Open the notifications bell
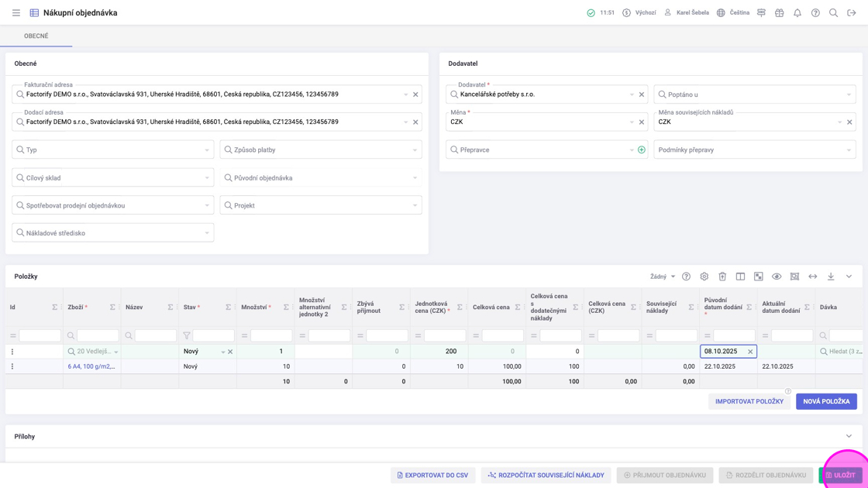This screenshot has height=488, width=868. 797,13
